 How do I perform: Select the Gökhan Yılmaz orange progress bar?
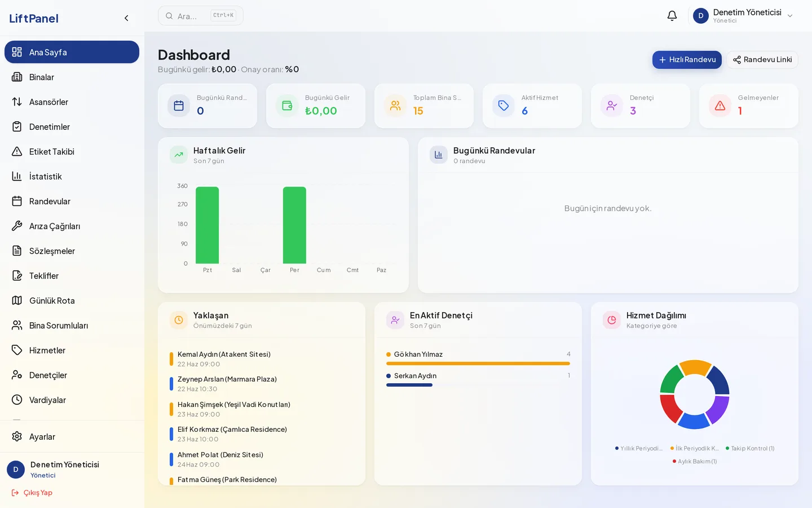[478, 364]
